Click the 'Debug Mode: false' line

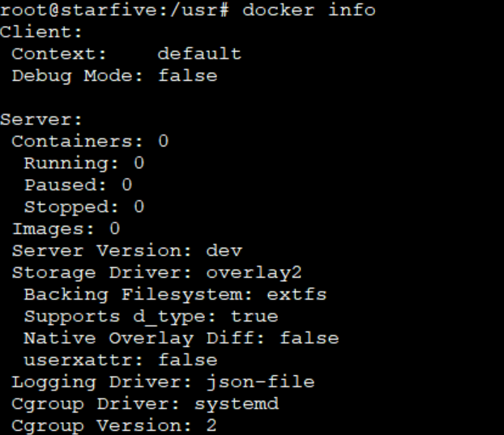[x=114, y=76]
